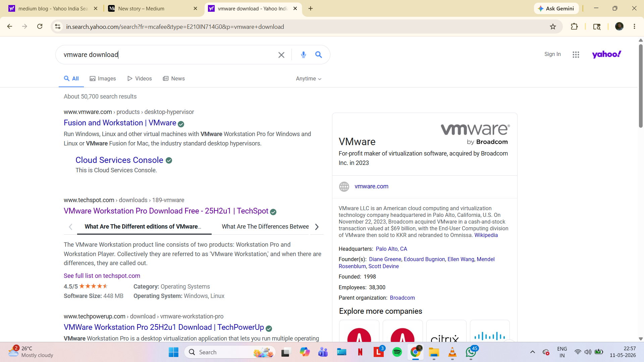Close the medium blog Yahoo search tab
Image resolution: width=644 pixels, height=362 pixels.
96,8
